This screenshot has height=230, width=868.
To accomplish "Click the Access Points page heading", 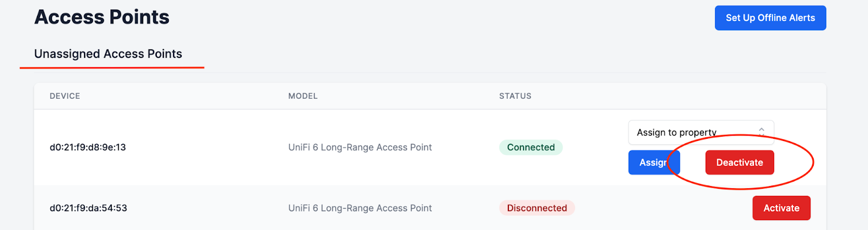I will click(102, 17).
